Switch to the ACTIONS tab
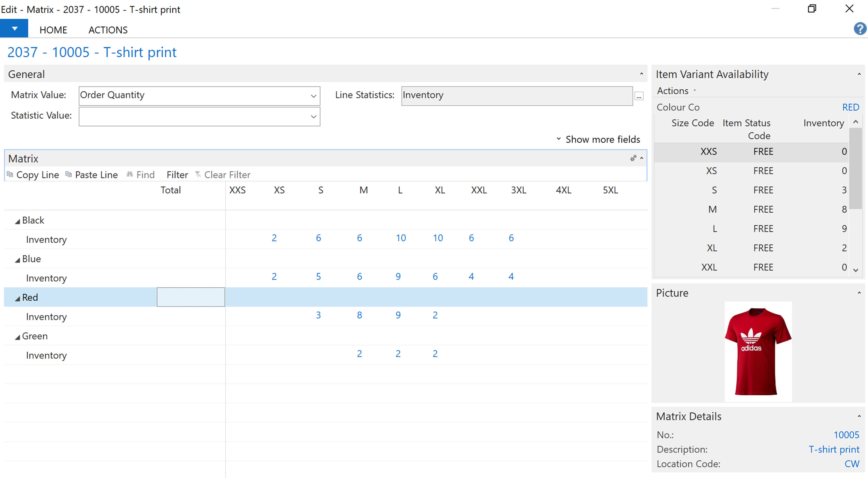Screen dimensions: 868x478 (x=108, y=30)
